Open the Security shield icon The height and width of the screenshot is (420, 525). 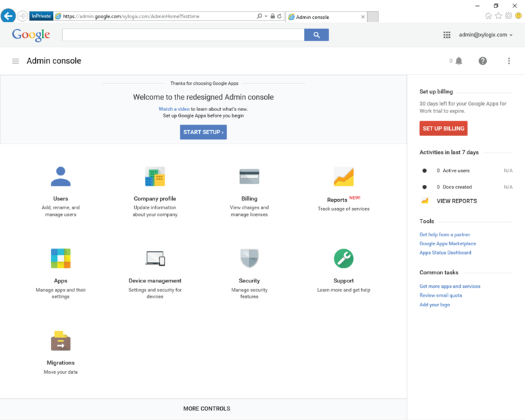point(249,259)
